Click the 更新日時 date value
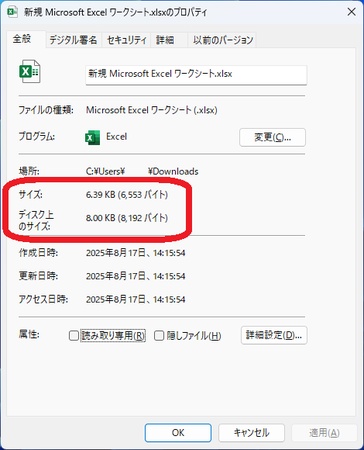 pyautogui.click(x=136, y=276)
